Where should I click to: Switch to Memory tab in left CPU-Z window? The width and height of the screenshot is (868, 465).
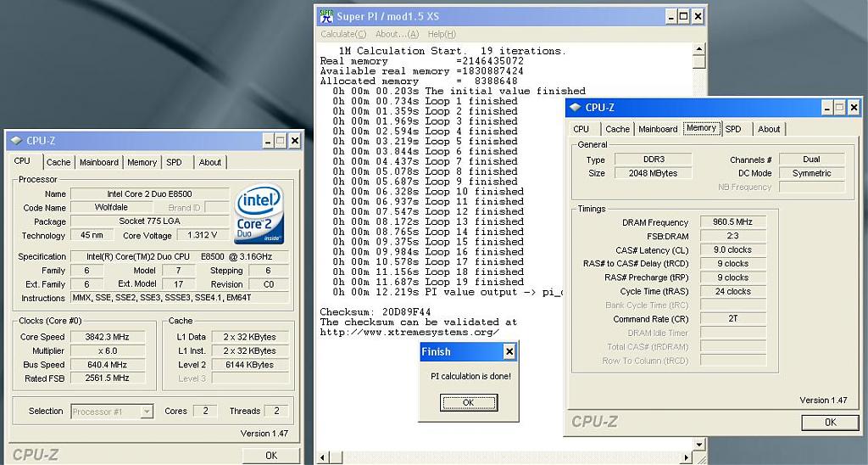pyautogui.click(x=142, y=162)
